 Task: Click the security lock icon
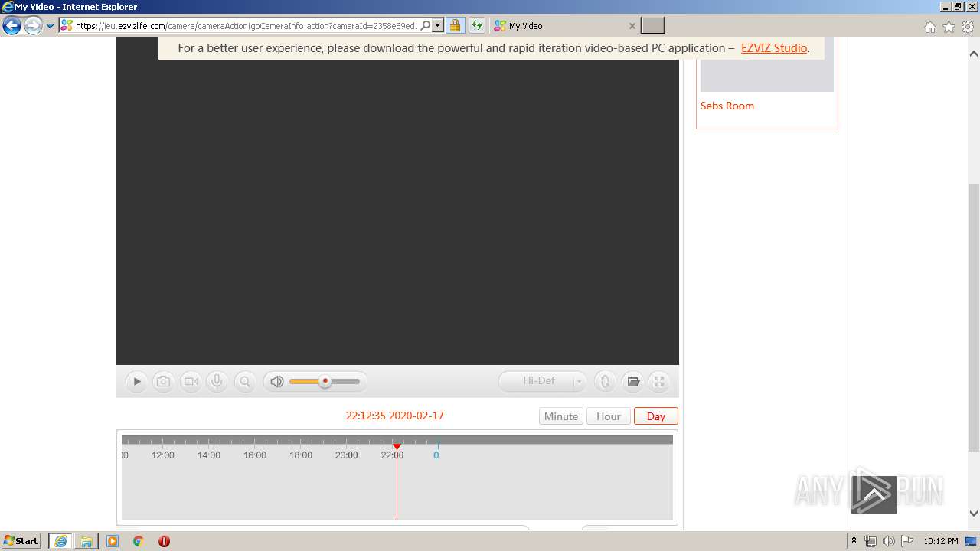point(455,25)
